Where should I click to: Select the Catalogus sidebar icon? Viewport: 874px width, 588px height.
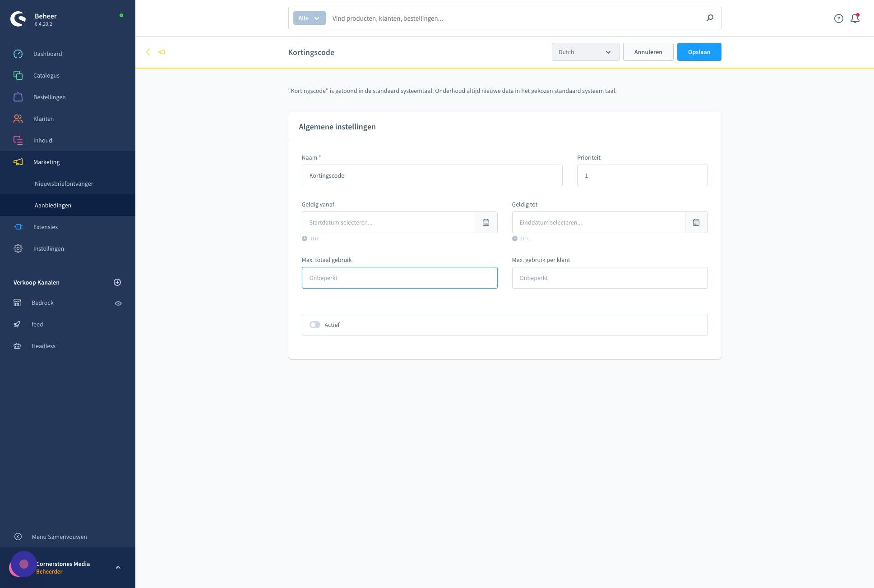(18, 75)
